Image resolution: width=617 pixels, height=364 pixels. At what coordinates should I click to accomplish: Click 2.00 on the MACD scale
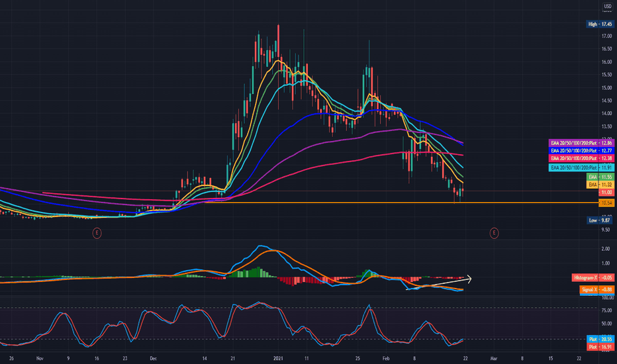click(x=606, y=249)
